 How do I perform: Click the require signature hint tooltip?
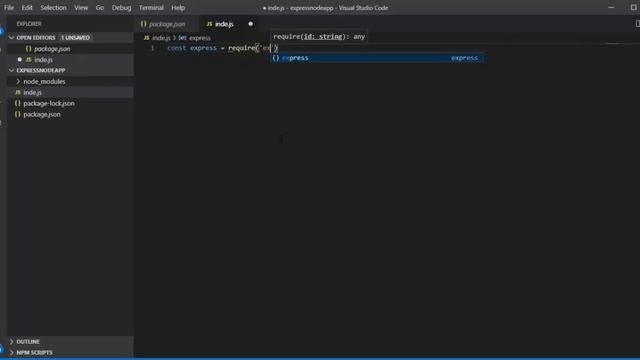click(x=319, y=37)
